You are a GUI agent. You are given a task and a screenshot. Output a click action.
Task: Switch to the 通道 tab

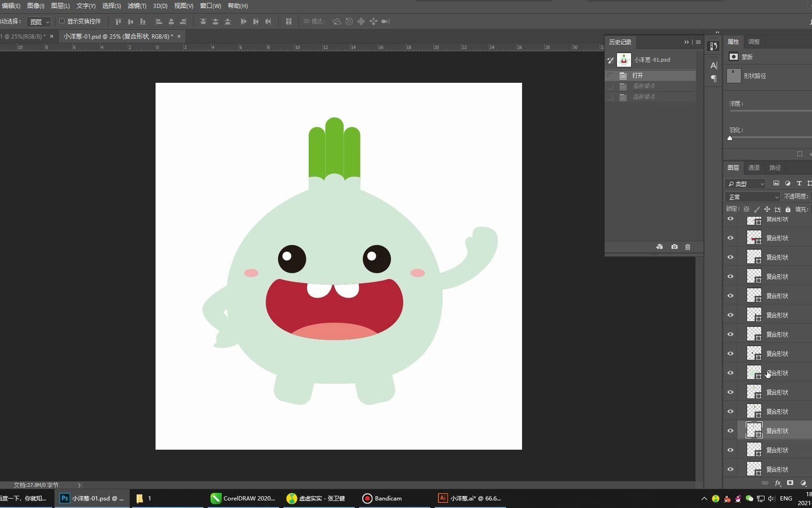(754, 168)
